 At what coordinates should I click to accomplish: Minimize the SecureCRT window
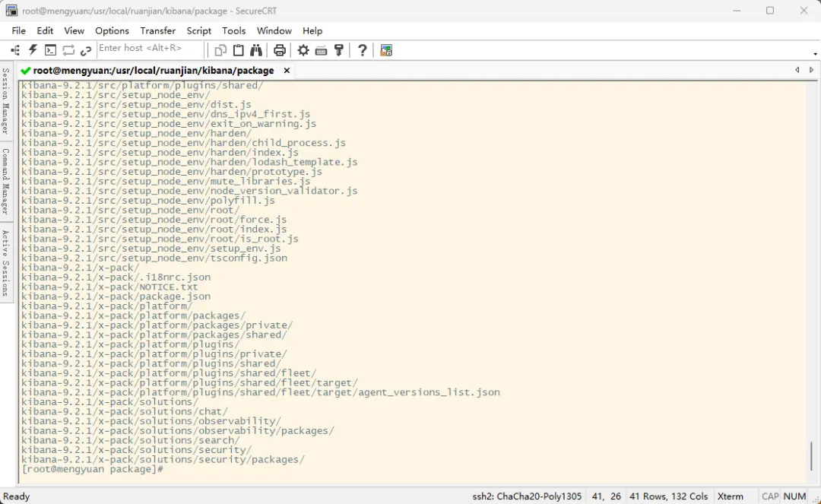point(737,11)
